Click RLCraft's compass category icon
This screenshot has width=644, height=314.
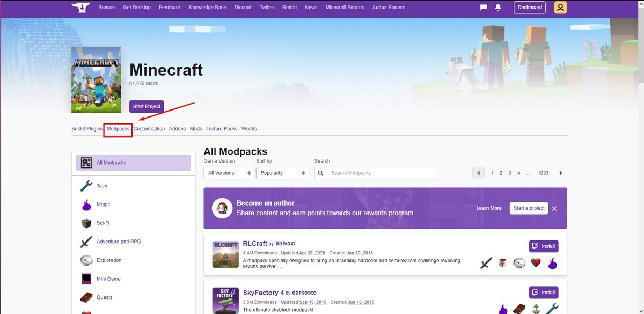tap(519, 263)
